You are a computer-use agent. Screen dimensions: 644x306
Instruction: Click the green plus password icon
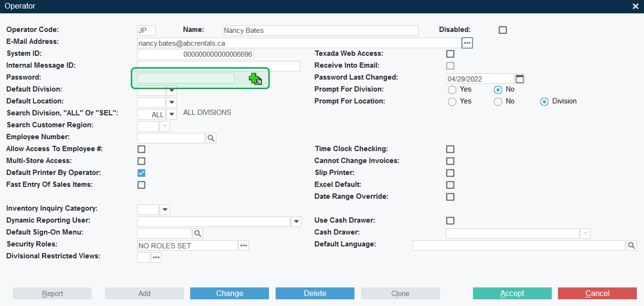[255, 79]
